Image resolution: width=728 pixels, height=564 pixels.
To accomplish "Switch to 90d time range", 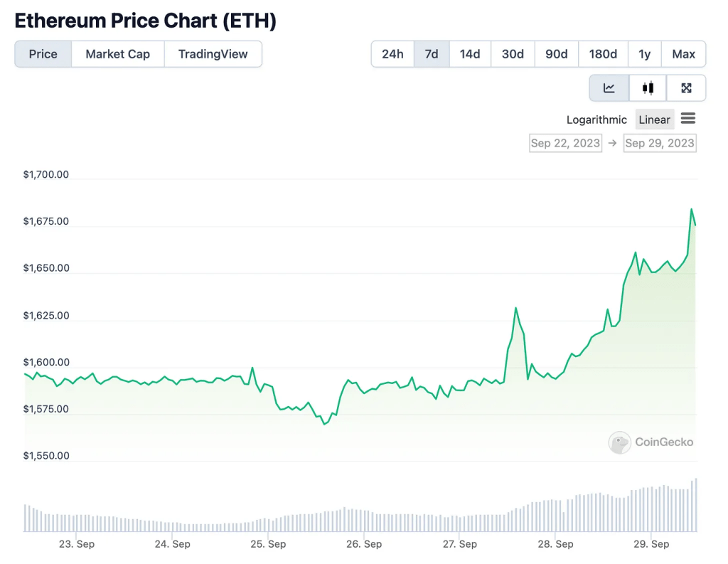I will point(557,54).
